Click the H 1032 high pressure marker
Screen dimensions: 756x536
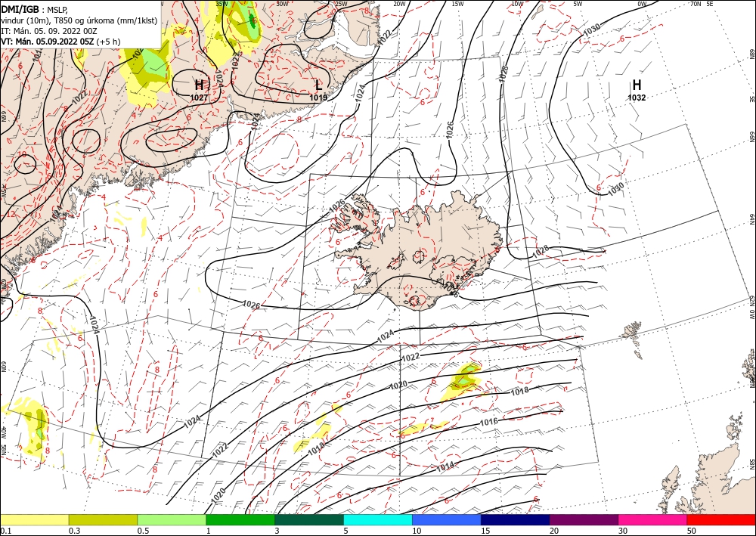(x=637, y=90)
